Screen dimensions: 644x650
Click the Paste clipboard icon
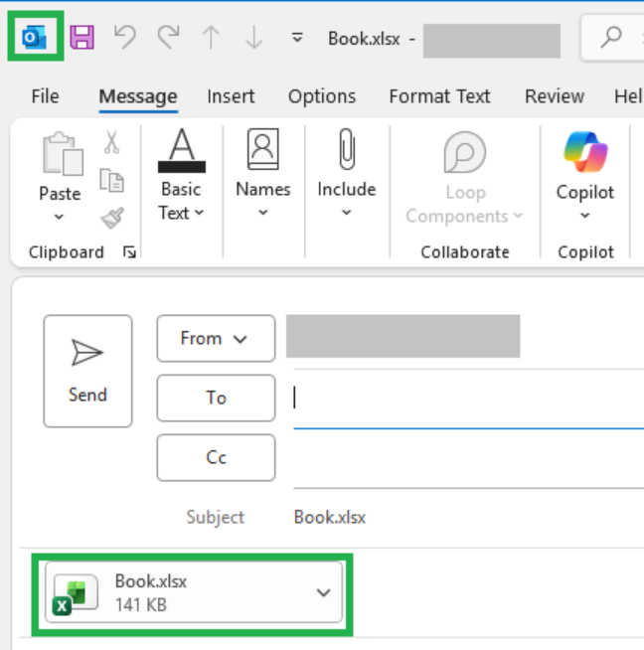click(x=63, y=153)
